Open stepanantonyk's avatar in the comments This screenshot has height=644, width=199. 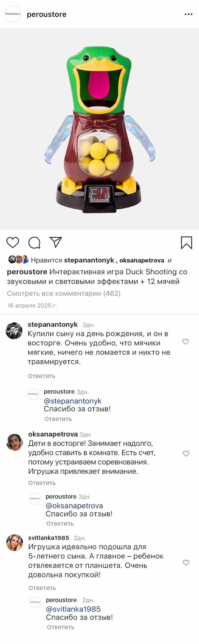[x=14, y=331]
